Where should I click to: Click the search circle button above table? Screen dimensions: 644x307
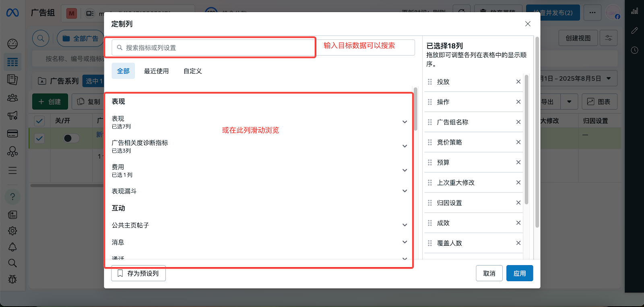[x=41, y=38]
